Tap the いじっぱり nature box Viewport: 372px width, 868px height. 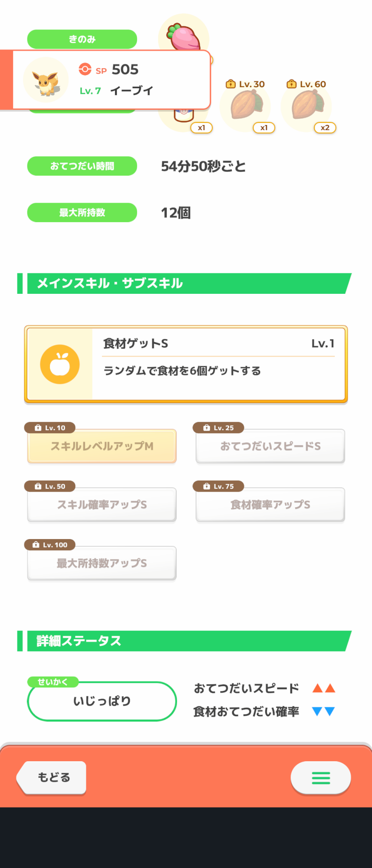[102, 701]
